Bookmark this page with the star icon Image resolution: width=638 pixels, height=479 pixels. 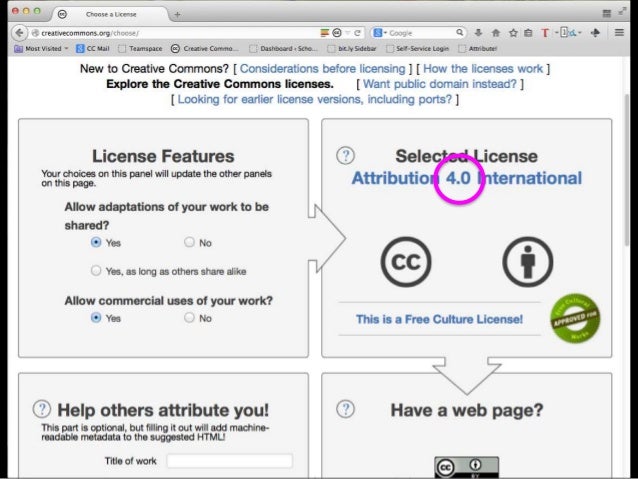point(513,33)
